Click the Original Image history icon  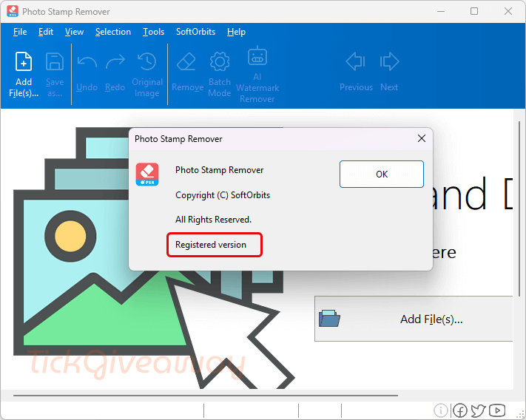point(147,61)
